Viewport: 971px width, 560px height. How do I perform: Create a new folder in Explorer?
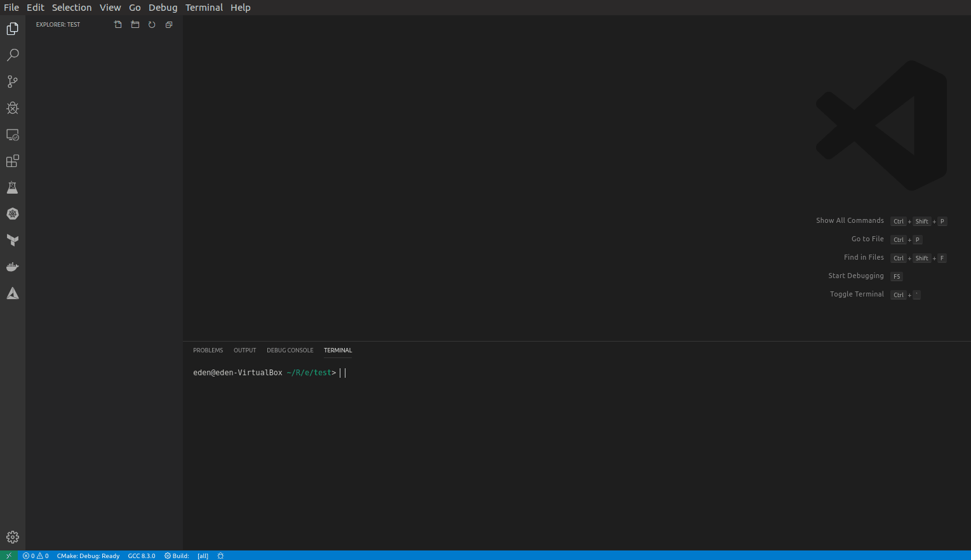tap(135, 25)
